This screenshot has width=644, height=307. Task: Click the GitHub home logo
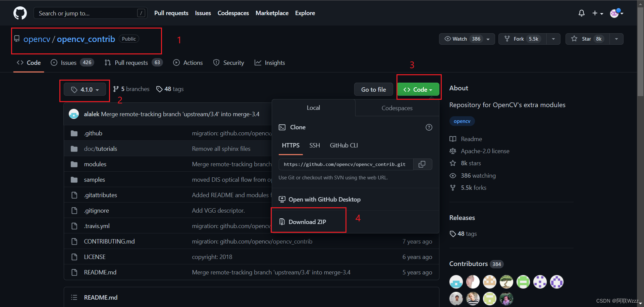click(20, 13)
